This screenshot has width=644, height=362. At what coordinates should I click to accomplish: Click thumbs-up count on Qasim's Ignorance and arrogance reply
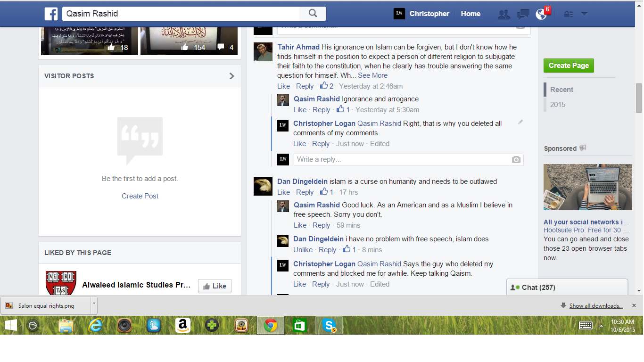pyautogui.click(x=343, y=109)
